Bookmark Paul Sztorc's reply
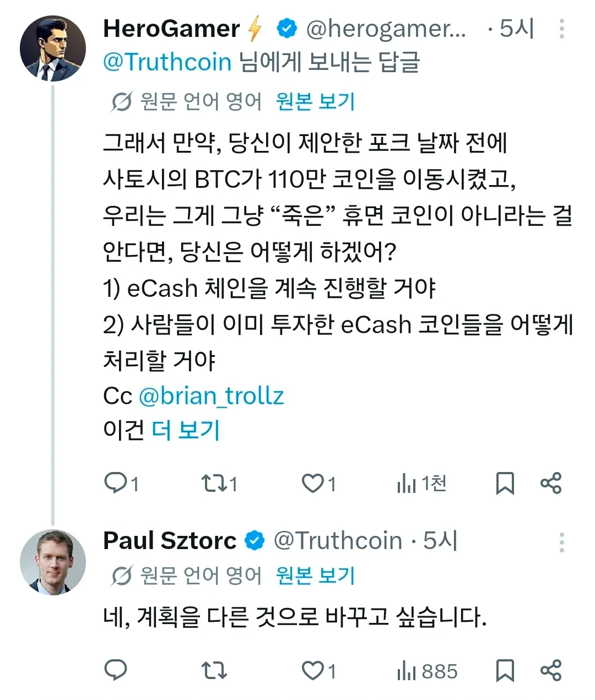 [x=505, y=670]
